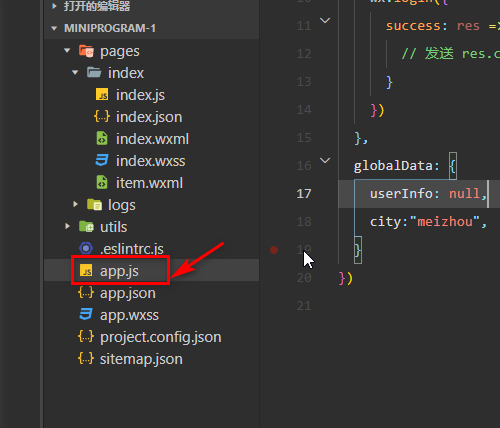The height and width of the screenshot is (428, 500).
Task: Click the index.wxss stylesheet icon
Action: click(102, 160)
